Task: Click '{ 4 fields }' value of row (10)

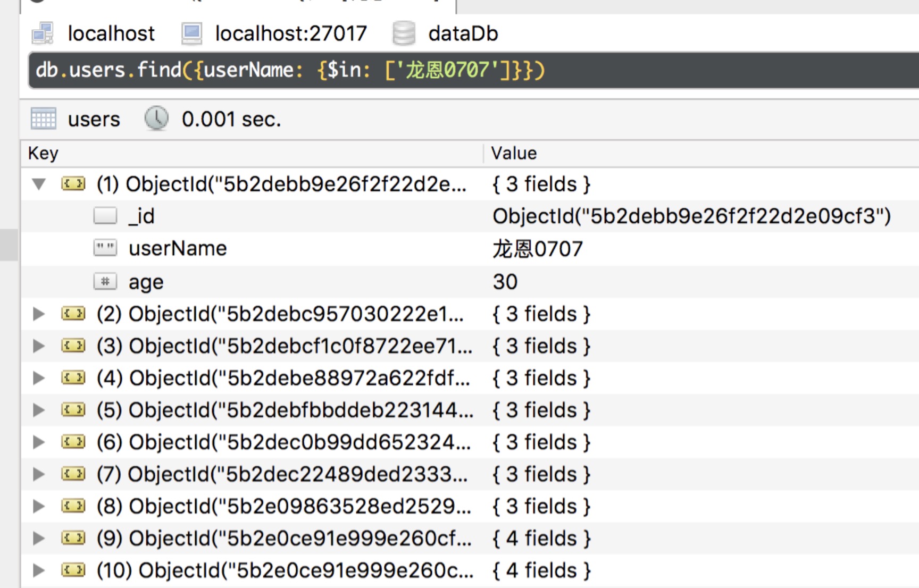Action: coord(541,570)
